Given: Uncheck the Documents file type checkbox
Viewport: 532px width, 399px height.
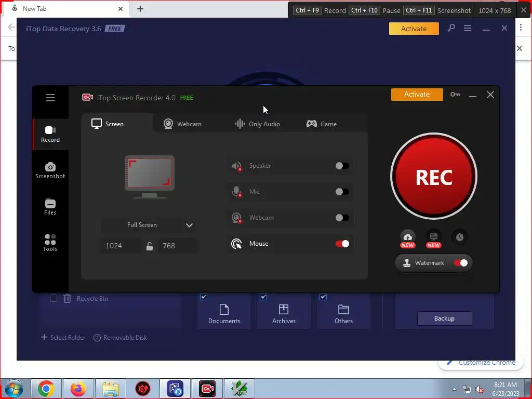Looking at the screenshot, I should [204, 297].
